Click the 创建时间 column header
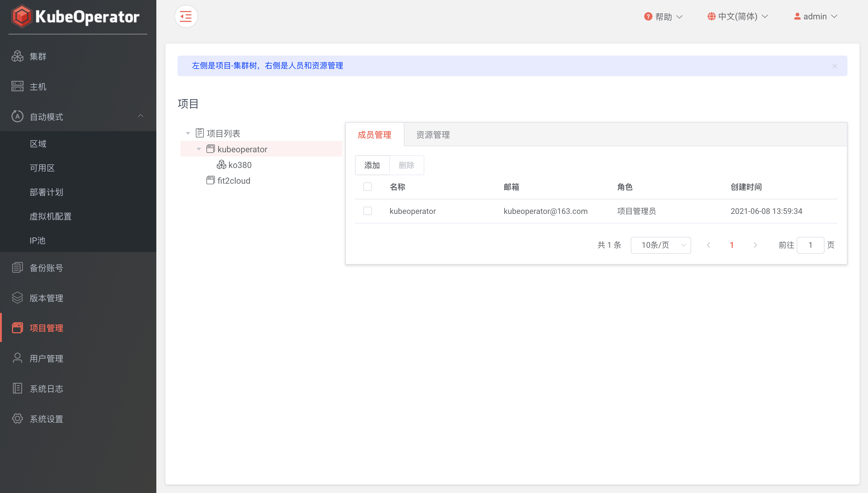 [x=746, y=187]
